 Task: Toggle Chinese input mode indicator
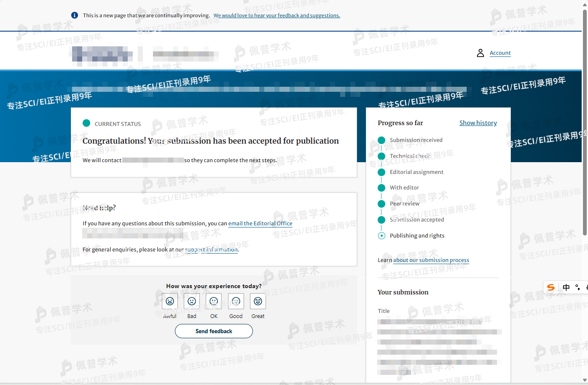(566, 287)
